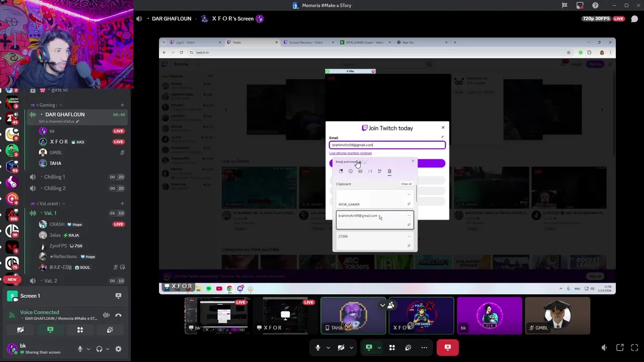Screen dimensions: 644x362
Task: Collapse participants with the chevron above tiles
Action: click(x=382, y=305)
